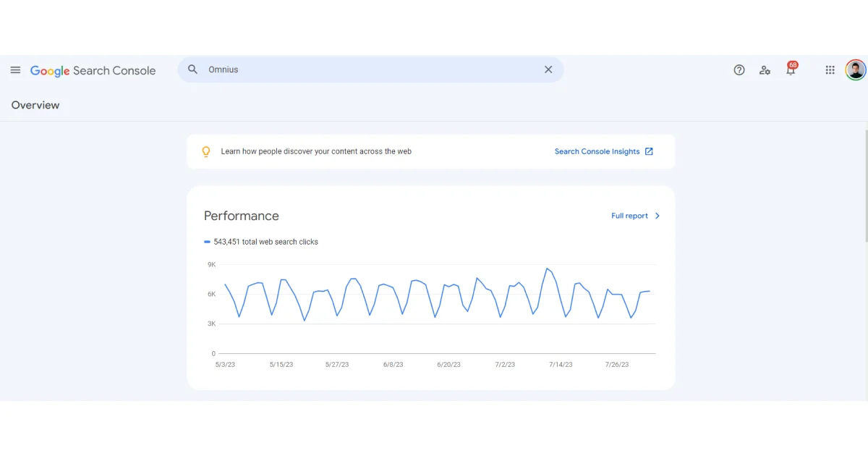This screenshot has width=868, height=456.
Task: Click the Google Search Console logo
Action: coord(93,71)
